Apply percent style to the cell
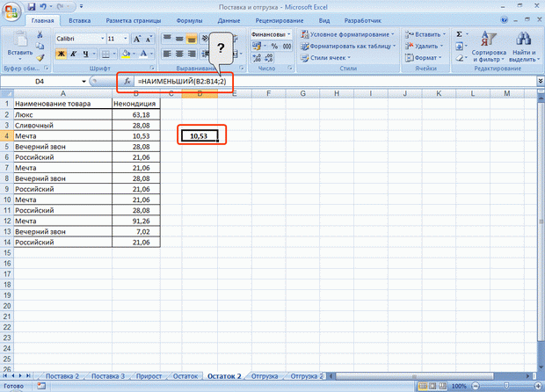This screenshot has height=392, width=545. pyautogui.click(x=274, y=46)
